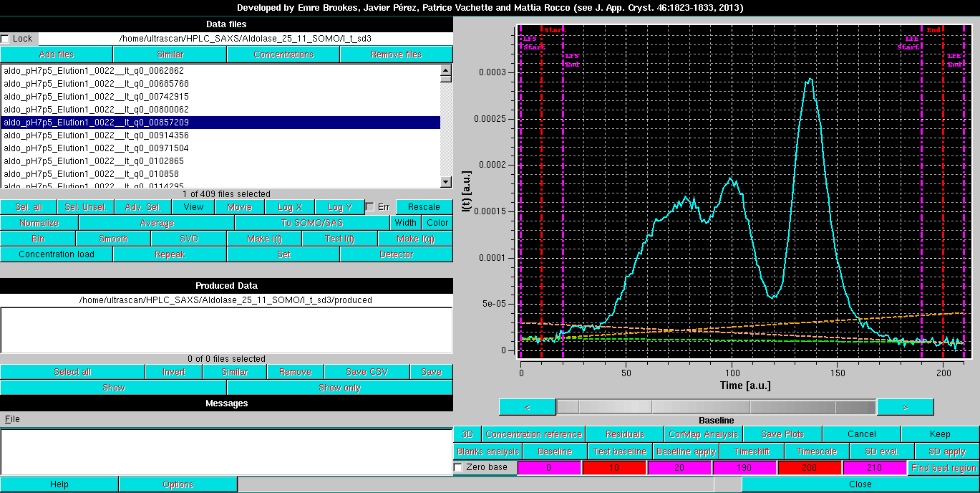Image resolution: width=980 pixels, height=493 pixels.
Task: Open the plot Color settings
Action: (437, 222)
